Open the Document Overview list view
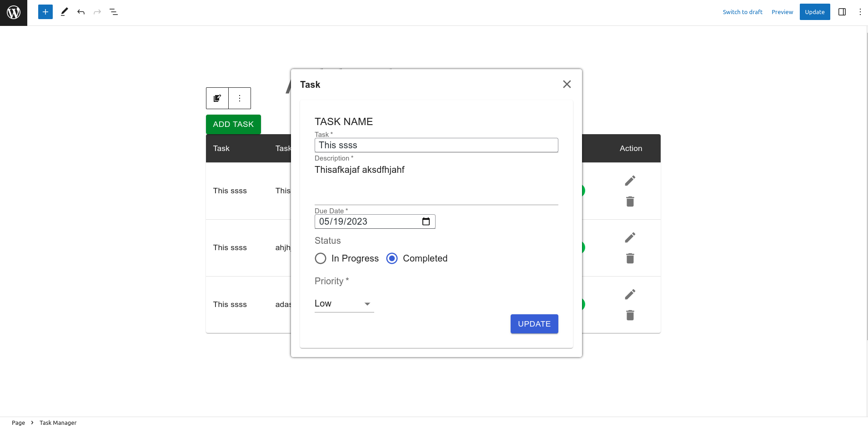 tap(114, 12)
